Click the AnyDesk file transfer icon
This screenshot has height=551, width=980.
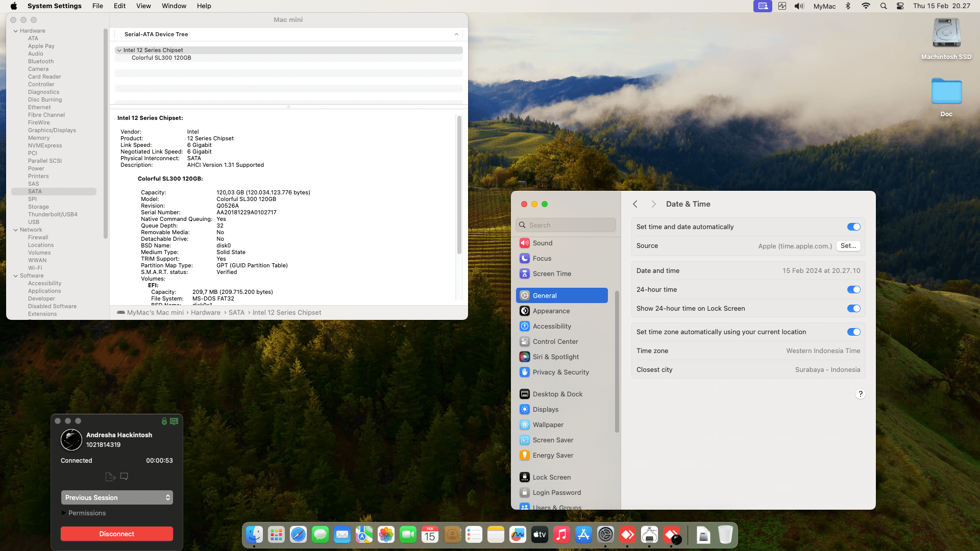pos(110,477)
